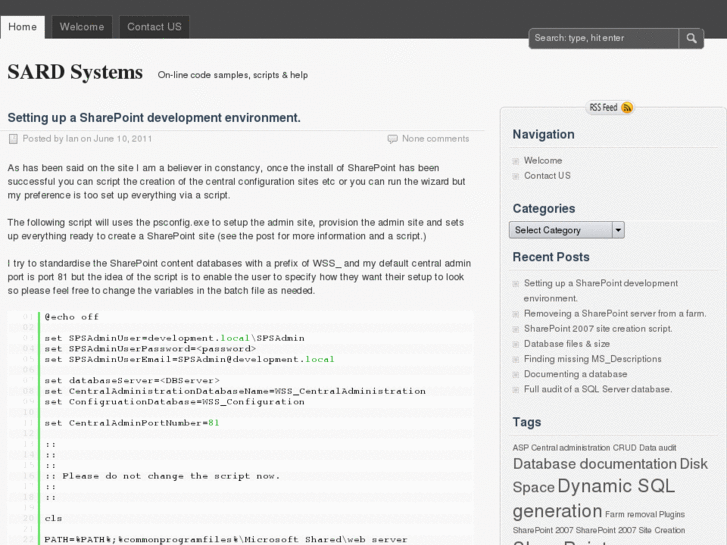Click the post document icon beside author
The width and height of the screenshot is (727, 545).
[13, 139]
